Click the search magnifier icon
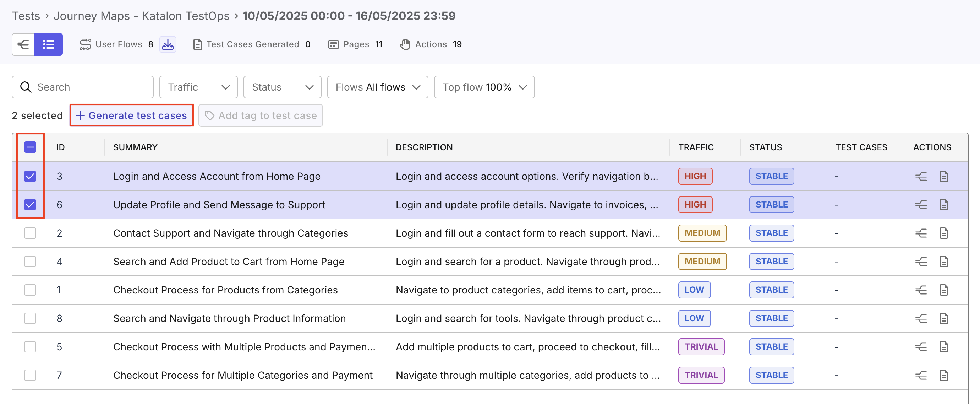The height and width of the screenshot is (404, 980). click(26, 87)
